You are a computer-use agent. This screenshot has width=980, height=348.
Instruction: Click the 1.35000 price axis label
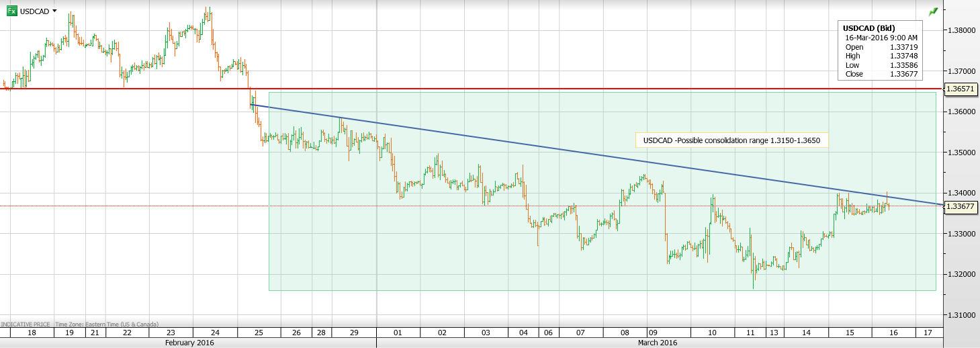click(961, 153)
